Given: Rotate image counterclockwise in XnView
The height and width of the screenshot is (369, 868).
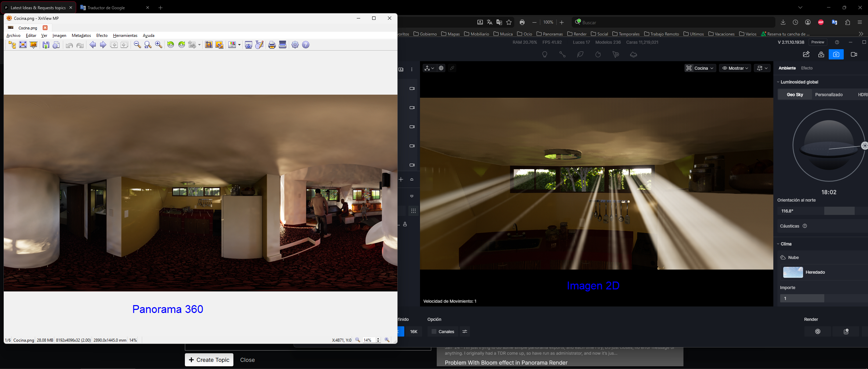Looking at the screenshot, I should tap(171, 45).
